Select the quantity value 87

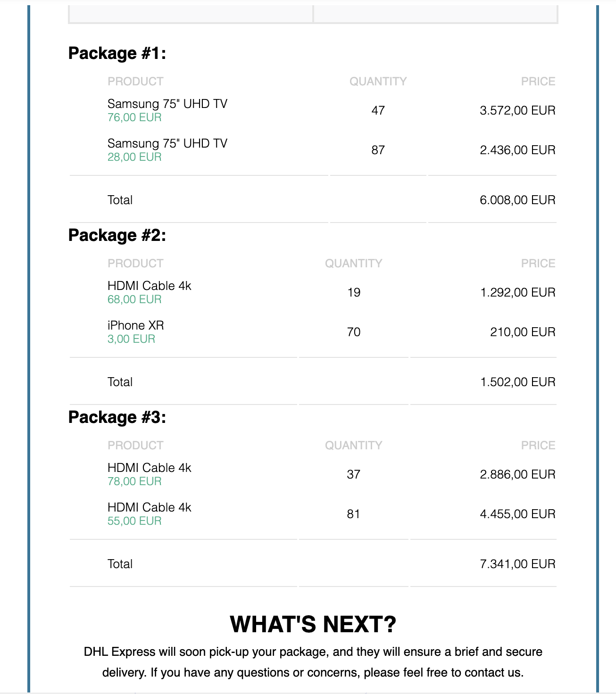(378, 150)
